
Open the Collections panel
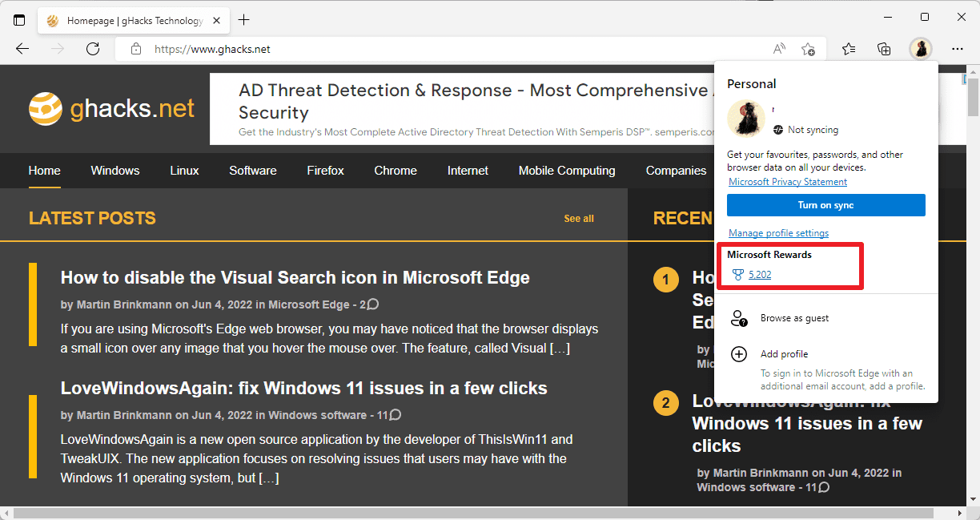[x=883, y=48]
